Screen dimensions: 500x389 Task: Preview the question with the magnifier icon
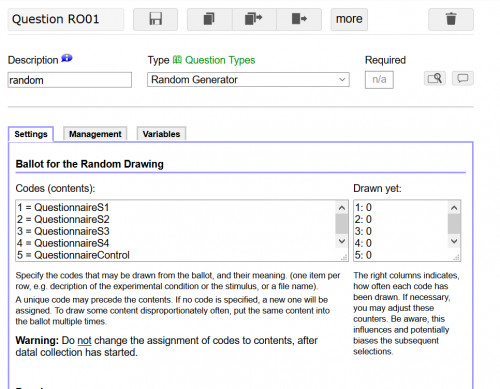tap(435, 79)
